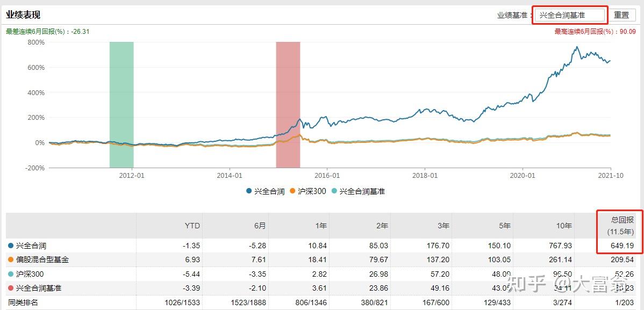Click the 2014-01 axis label
Image resolution: width=644 pixels, height=310 pixels.
click(230, 175)
